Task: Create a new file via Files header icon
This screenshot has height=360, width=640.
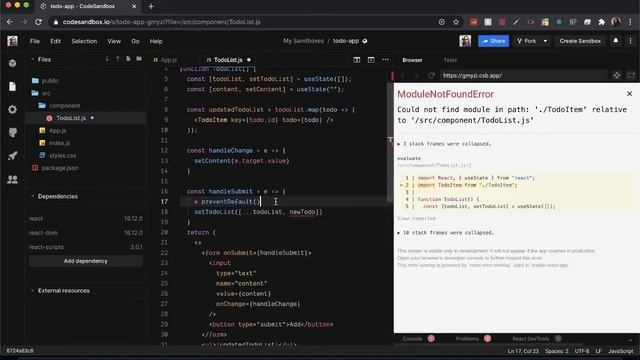Action: 128,59
